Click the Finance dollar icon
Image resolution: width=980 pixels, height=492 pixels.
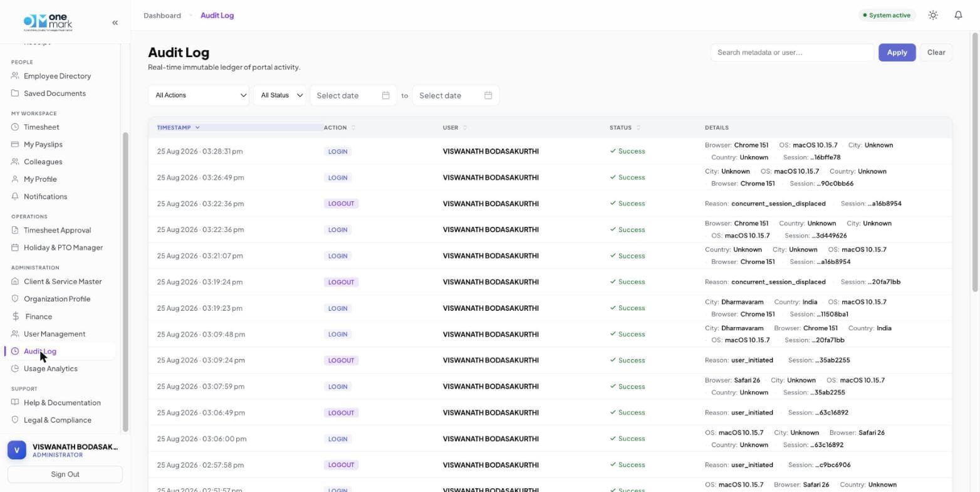(x=15, y=317)
